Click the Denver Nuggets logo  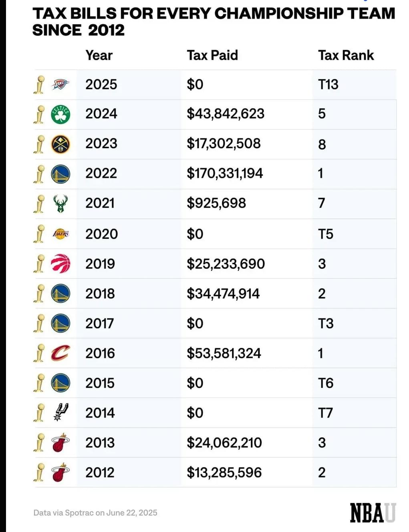[60, 144]
